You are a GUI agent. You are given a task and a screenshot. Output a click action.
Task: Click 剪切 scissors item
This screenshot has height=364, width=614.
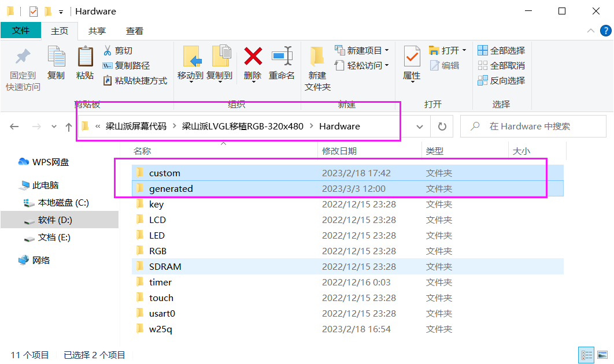point(118,50)
